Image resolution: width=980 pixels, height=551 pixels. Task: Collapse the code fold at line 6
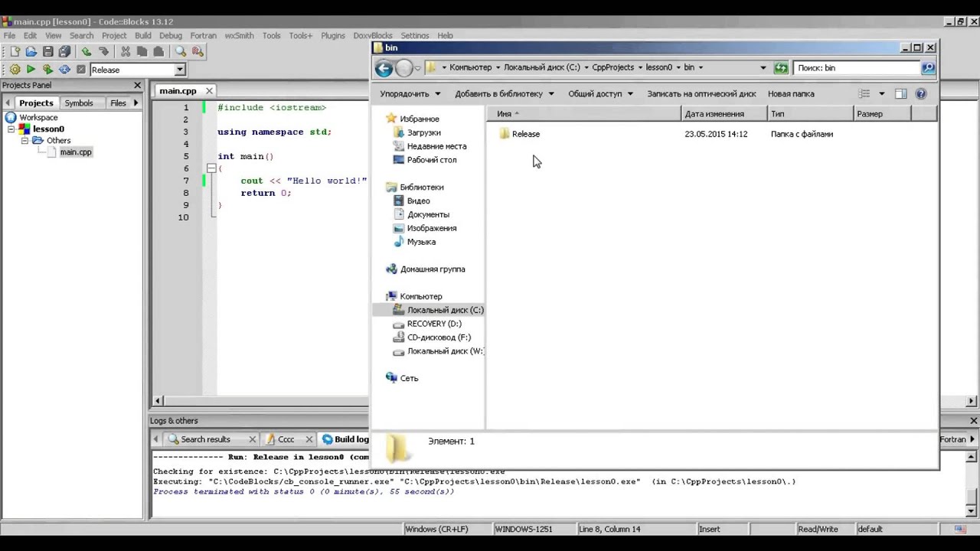click(211, 168)
